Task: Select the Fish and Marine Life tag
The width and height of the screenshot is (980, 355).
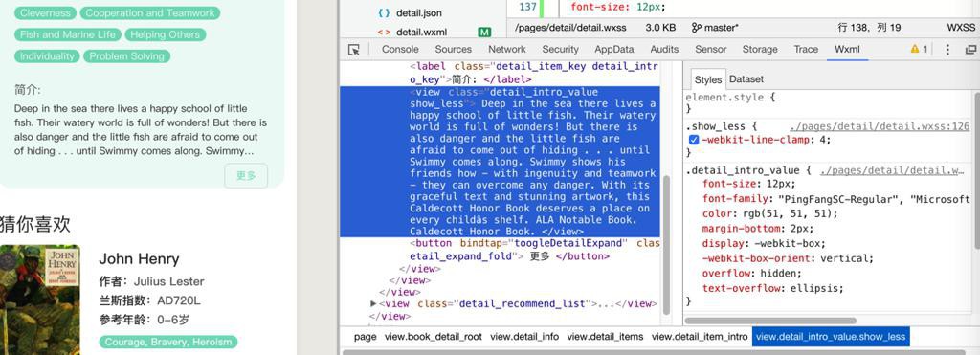Action: click(68, 35)
